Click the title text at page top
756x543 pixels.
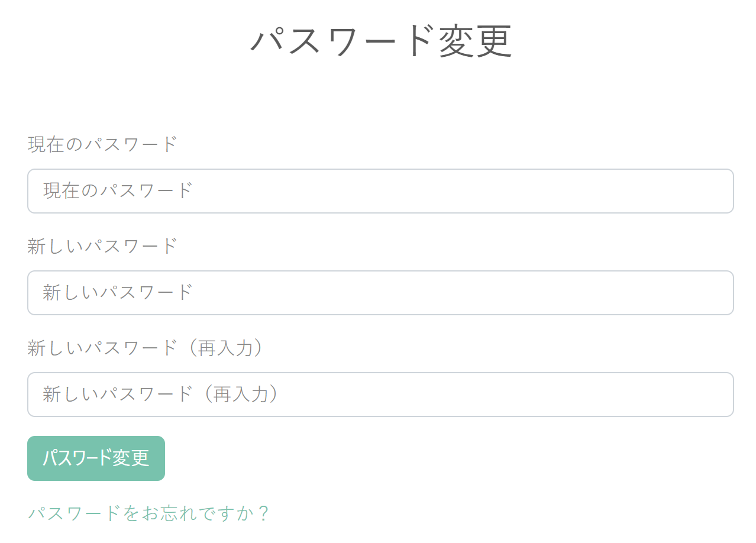(x=381, y=41)
